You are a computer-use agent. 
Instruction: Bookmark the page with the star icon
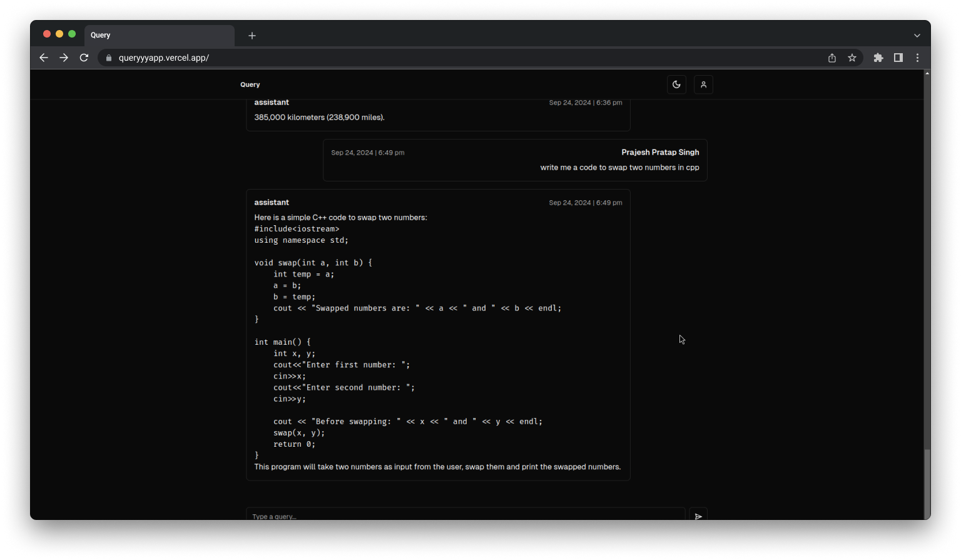coord(852,58)
